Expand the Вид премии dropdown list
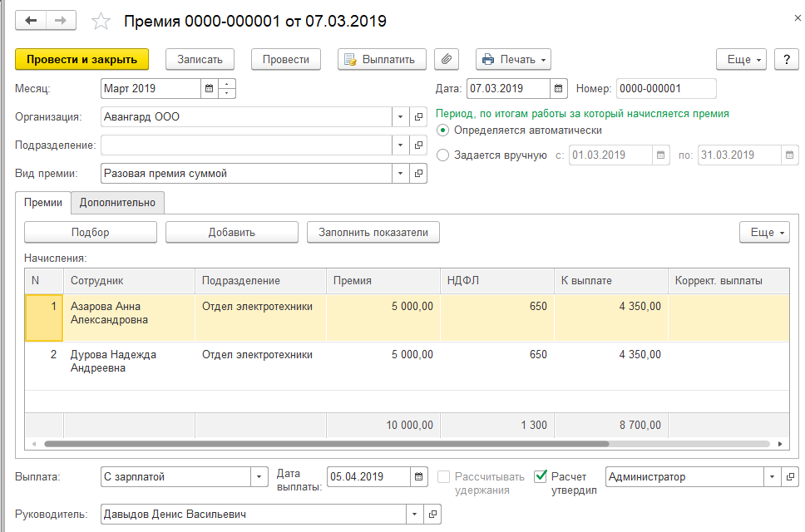This screenshot has height=532, width=805. [400, 174]
